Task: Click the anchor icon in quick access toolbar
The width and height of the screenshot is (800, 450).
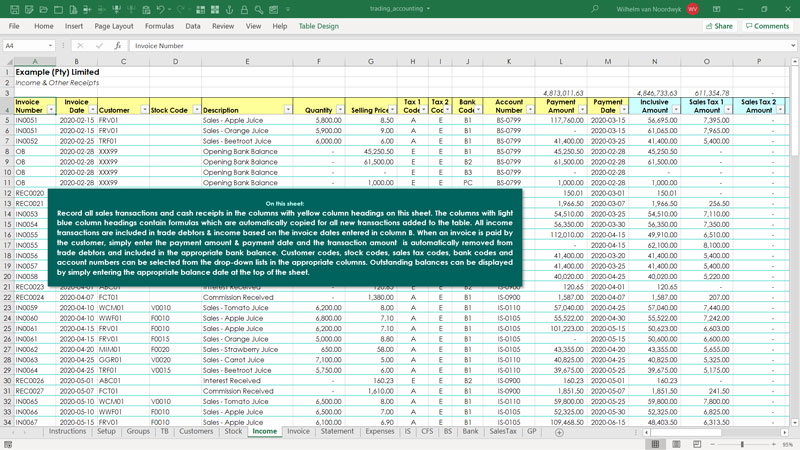Action: 229,9
